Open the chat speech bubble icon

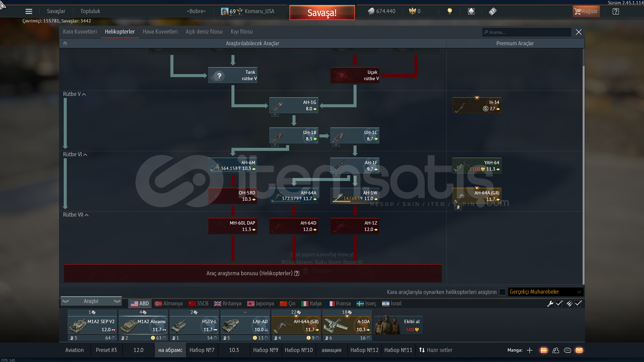point(568,350)
